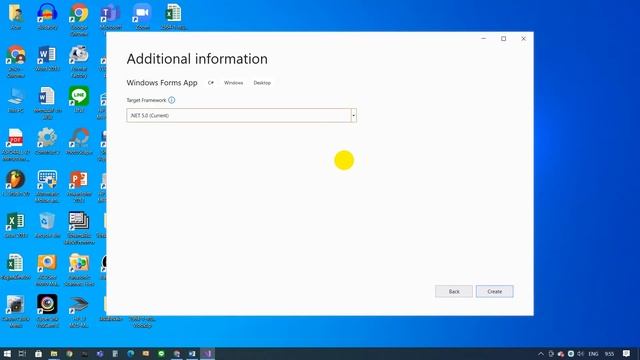Screen dimensions: 640x360
Task: Open the Windows Start menu
Action: tap(7, 354)
